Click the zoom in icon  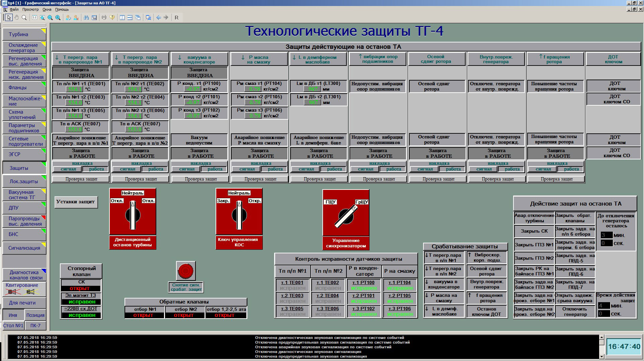58,17
